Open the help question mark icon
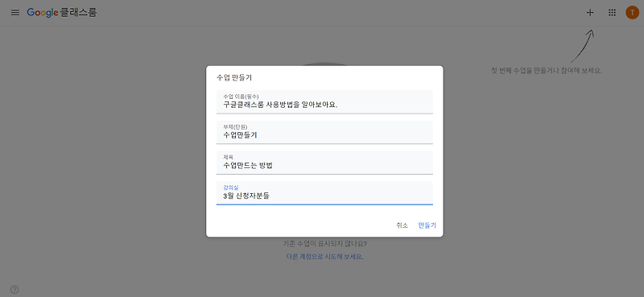644x297 pixels. click(x=14, y=289)
